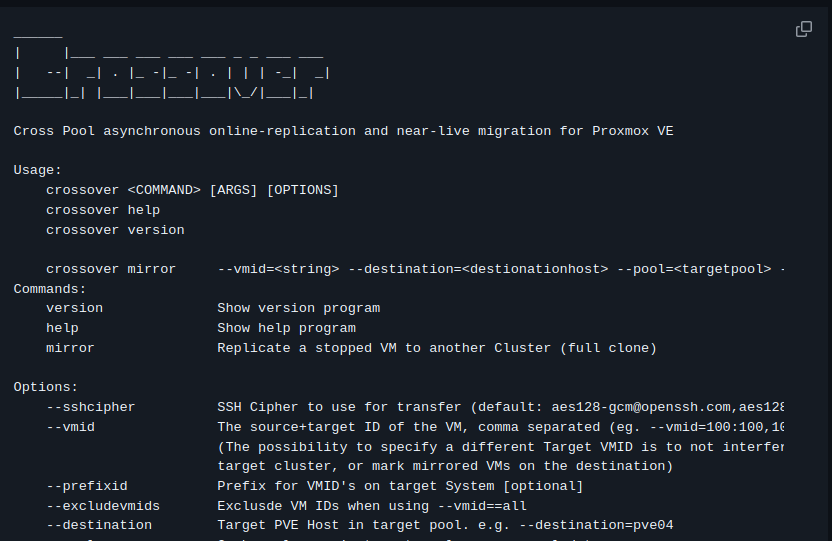Copy code block with the copy icon
Viewport: 832px width, 541px height.
tap(804, 29)
